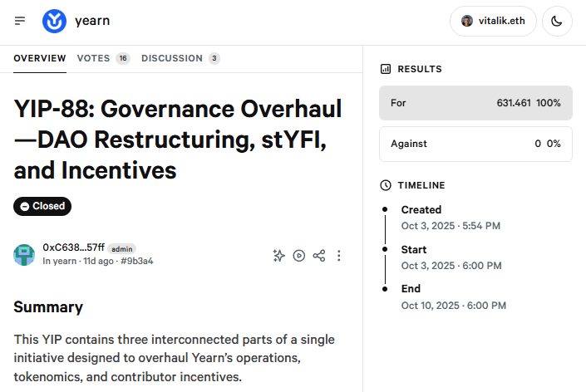The image size is (586, 392).
Task: Click the author's pixel avatar
Action: [x=24, y=255]
